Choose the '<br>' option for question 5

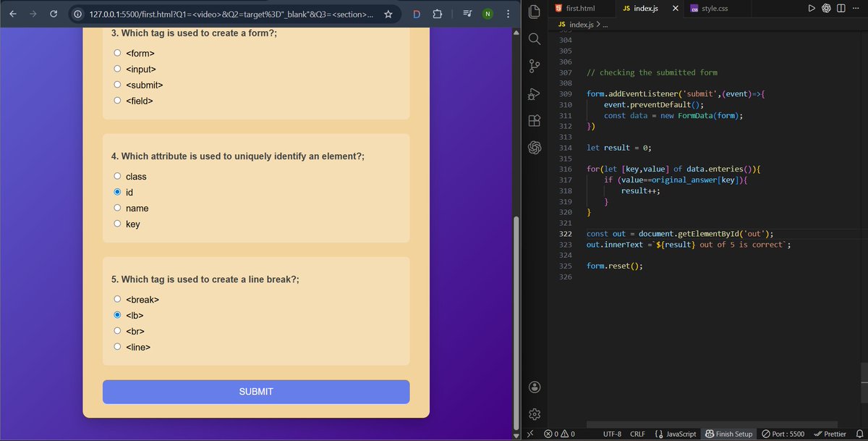pos(116,330)
